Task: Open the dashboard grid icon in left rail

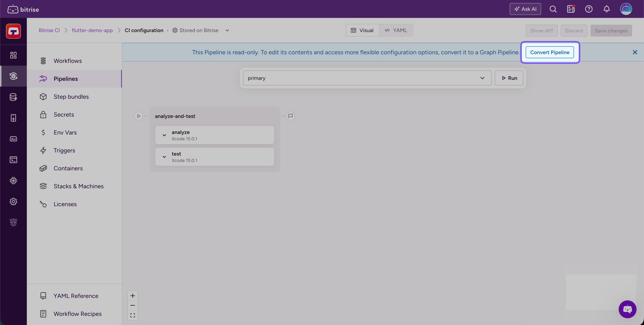Action: coord(13,55)
